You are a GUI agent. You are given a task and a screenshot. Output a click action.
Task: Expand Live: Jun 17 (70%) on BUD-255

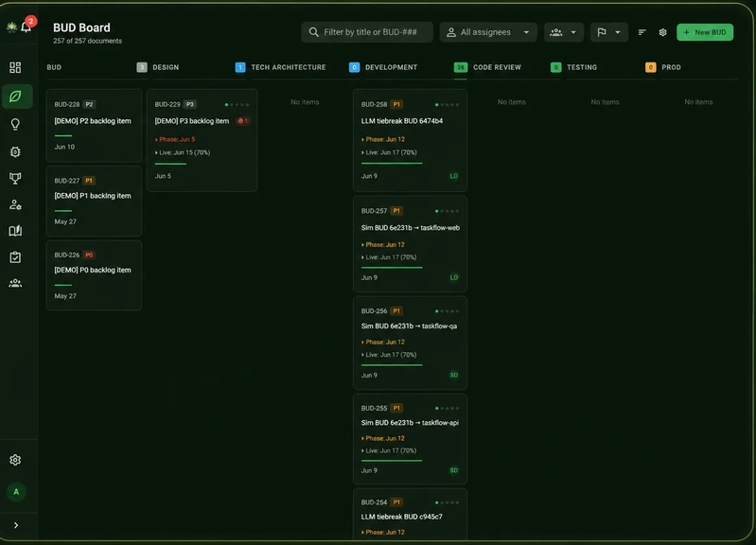pyautogui.click(x=389, y=451)
